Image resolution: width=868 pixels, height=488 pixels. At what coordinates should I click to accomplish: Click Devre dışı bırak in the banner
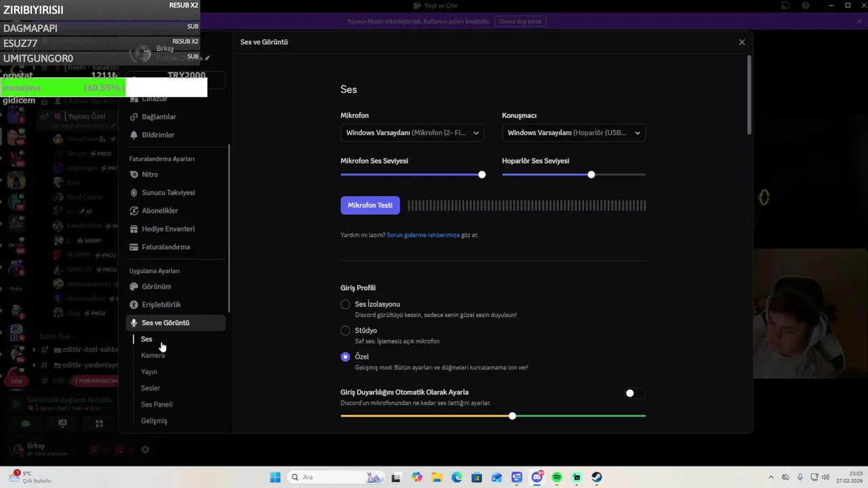521,22
